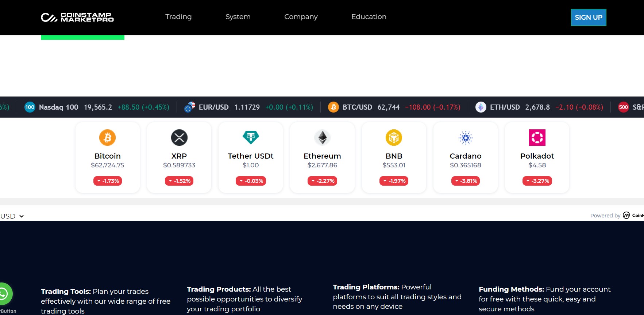The height and width of the screenshot is (315, 644).
Task: Click the ETH/USD ticker name
Action: (x=505, y=107)
